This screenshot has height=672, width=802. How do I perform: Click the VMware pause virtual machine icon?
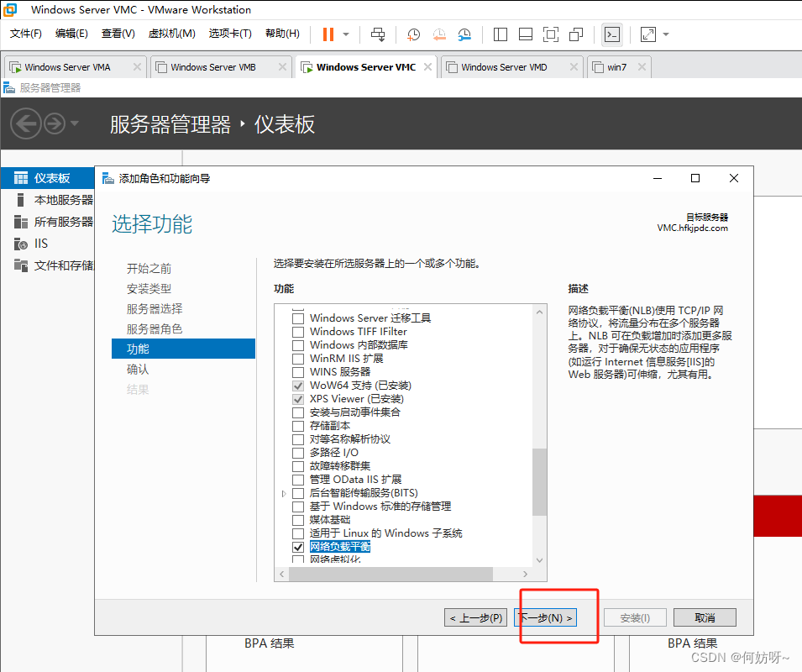coord(328,34)
